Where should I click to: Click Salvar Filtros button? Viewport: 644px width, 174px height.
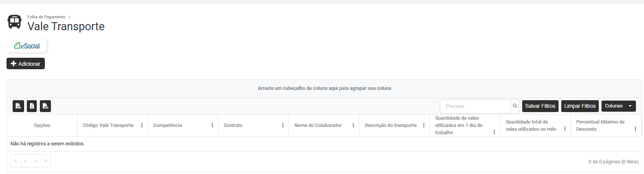click(540, 106)
